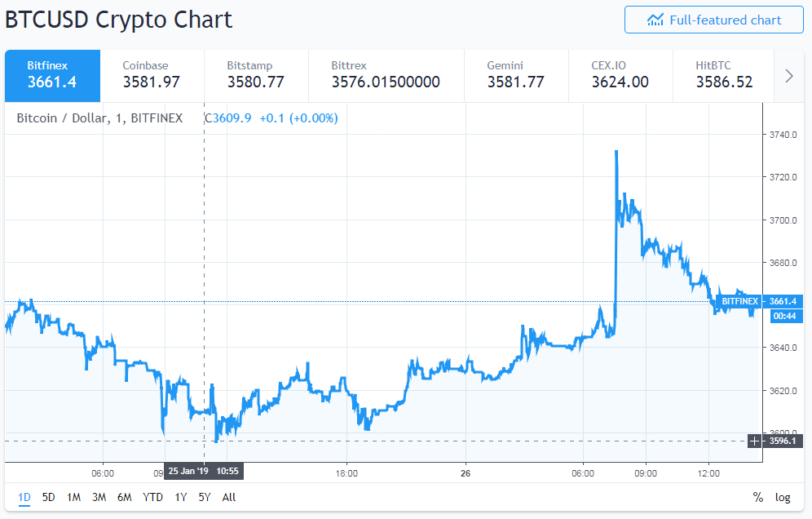Switch to the Bitstamp exchange tab
812x519 pixels.
point(256,75)
